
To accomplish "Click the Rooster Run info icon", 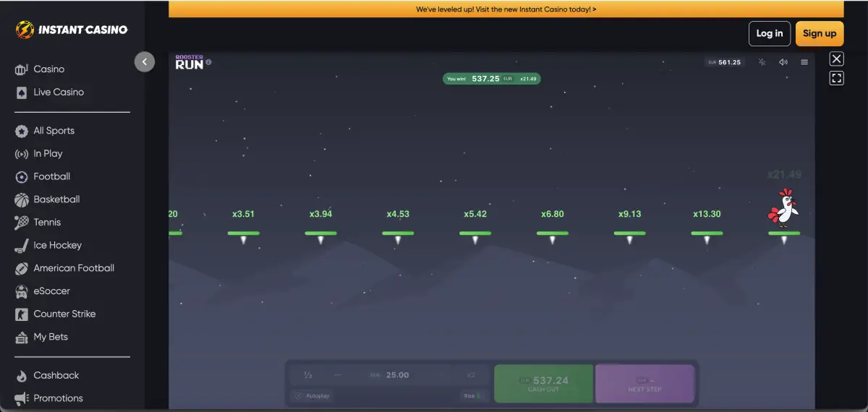I will (x=209, y=62).
